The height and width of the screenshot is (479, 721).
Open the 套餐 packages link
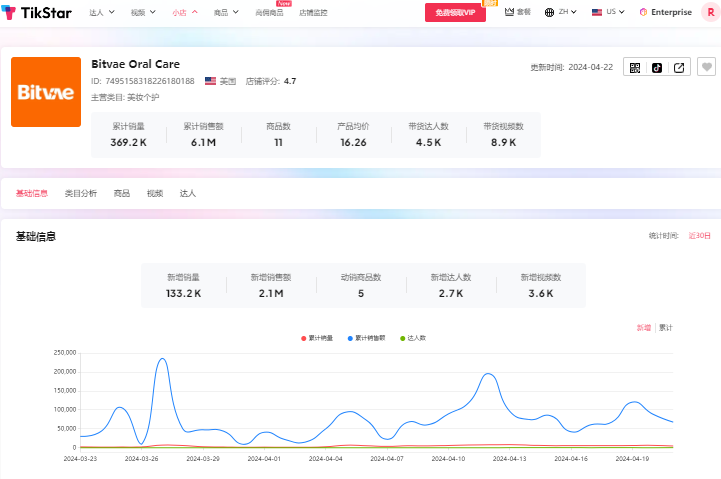tap(523, 12)
